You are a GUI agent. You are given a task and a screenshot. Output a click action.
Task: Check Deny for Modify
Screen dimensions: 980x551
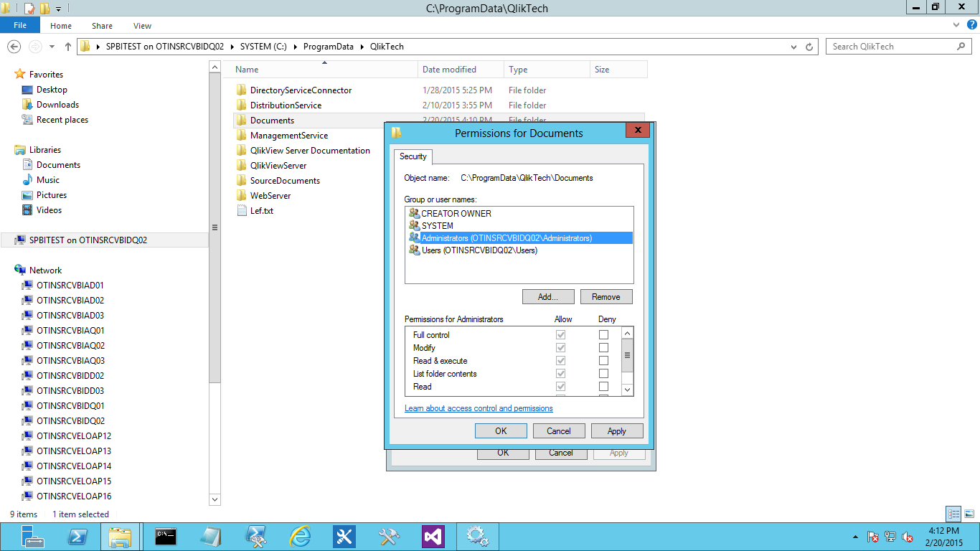click(x=604, y=348)
